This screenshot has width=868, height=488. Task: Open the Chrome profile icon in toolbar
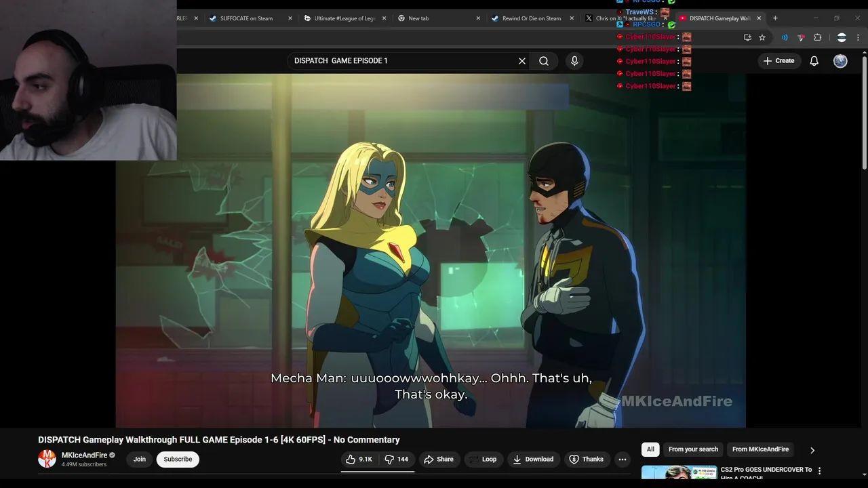842,38
